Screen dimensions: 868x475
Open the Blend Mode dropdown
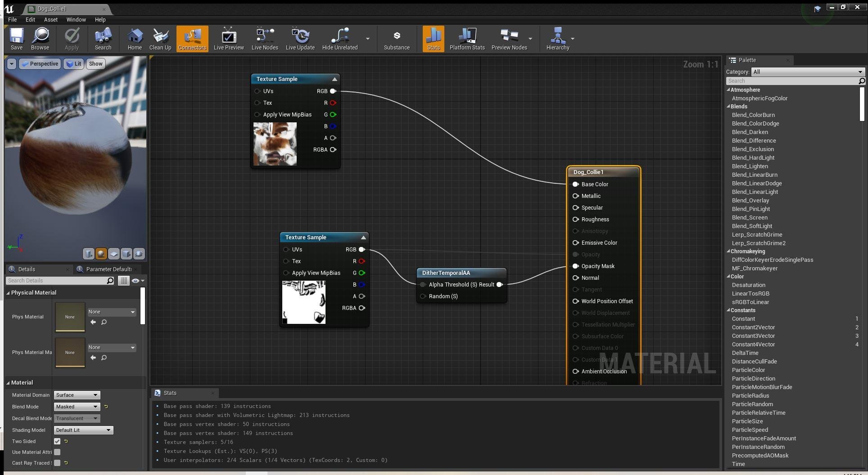pyautogui.click(x=77, y=407)
